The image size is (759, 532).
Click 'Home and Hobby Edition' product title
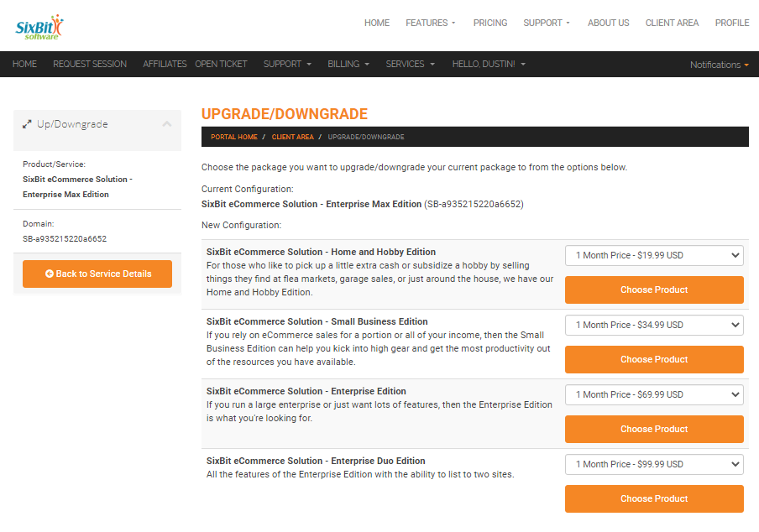click(x=321, y=252)
